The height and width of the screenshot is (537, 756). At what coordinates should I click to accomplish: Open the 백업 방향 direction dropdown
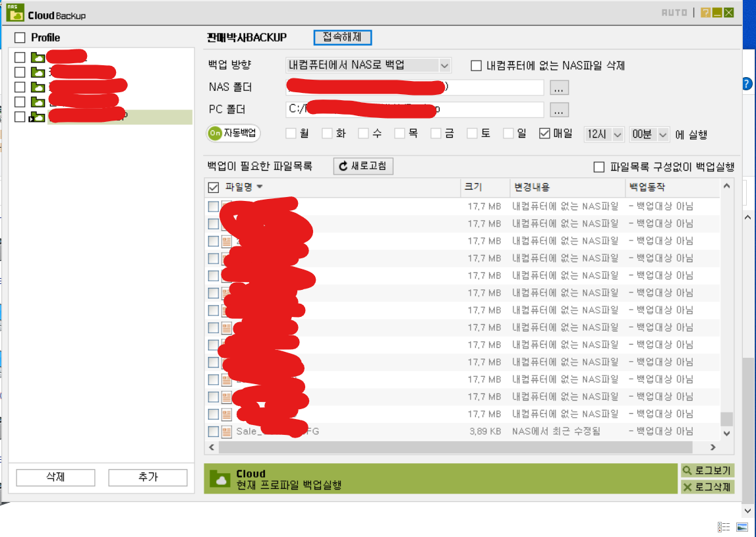(x=368, y=65)
